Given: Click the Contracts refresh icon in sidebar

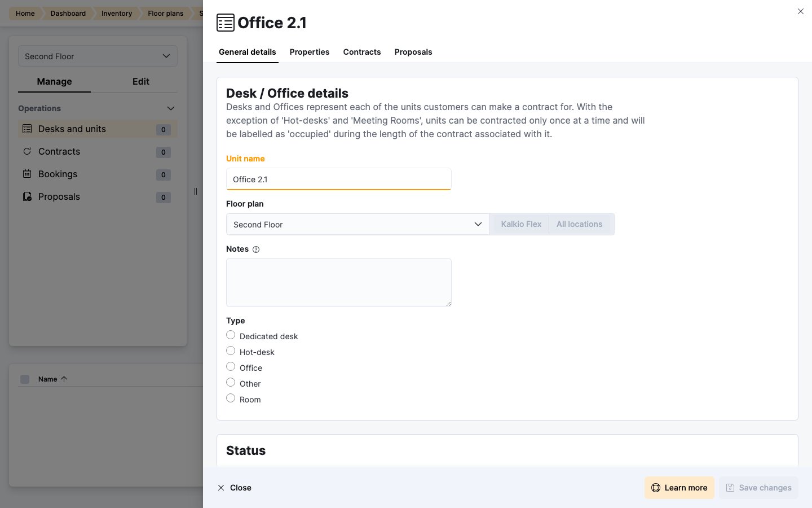Looking at the screenshot, I should tap(27, 151).
